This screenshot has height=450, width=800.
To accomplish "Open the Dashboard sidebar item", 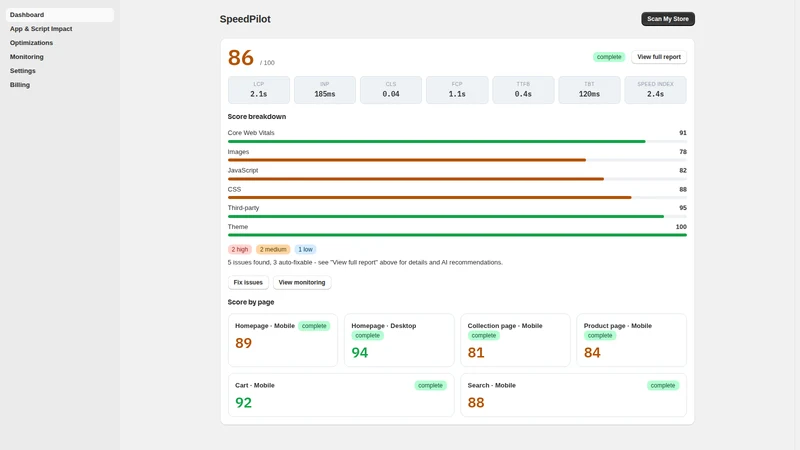I will pyautogui.click(x=60, y=15).
